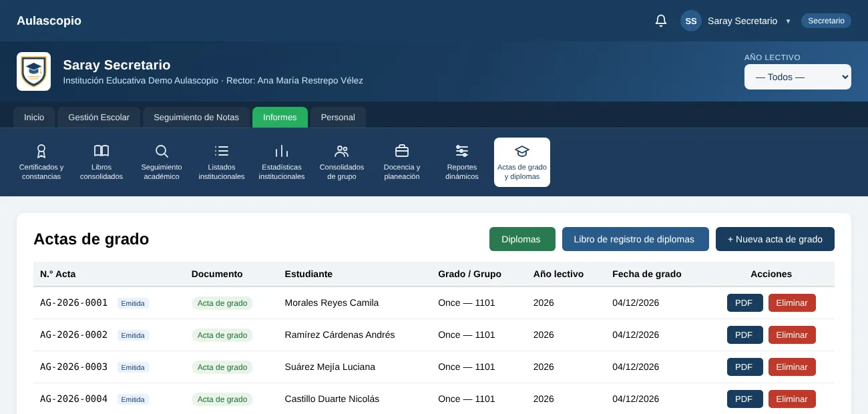Click the Grado / Grupo column header
Viewport: 868px width, 414px height.
pyautogui.click(x=469, y=274)
